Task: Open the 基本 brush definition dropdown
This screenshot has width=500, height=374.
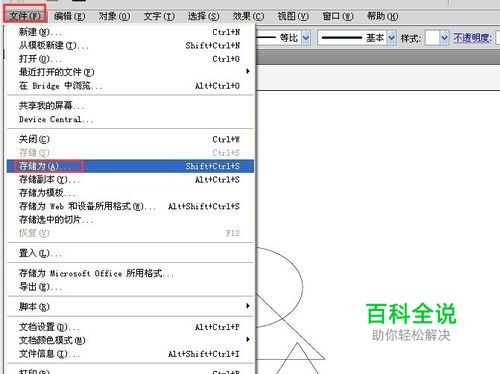Action: pyautogui.click(x=392, y=38)
